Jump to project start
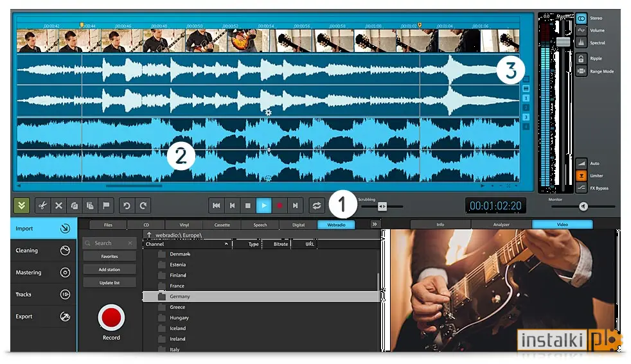 click(216, 205)
